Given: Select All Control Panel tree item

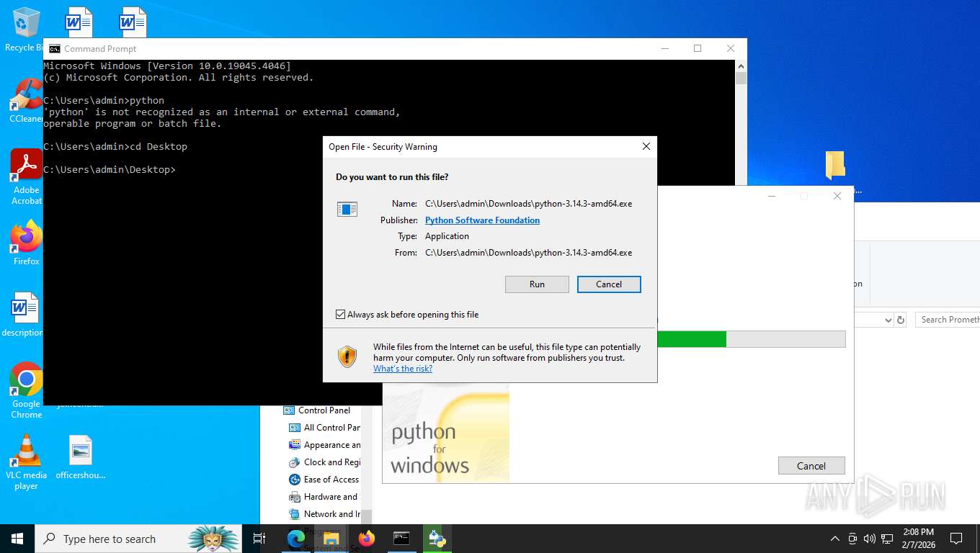Looking at the screenshot, I should (331, 428).
